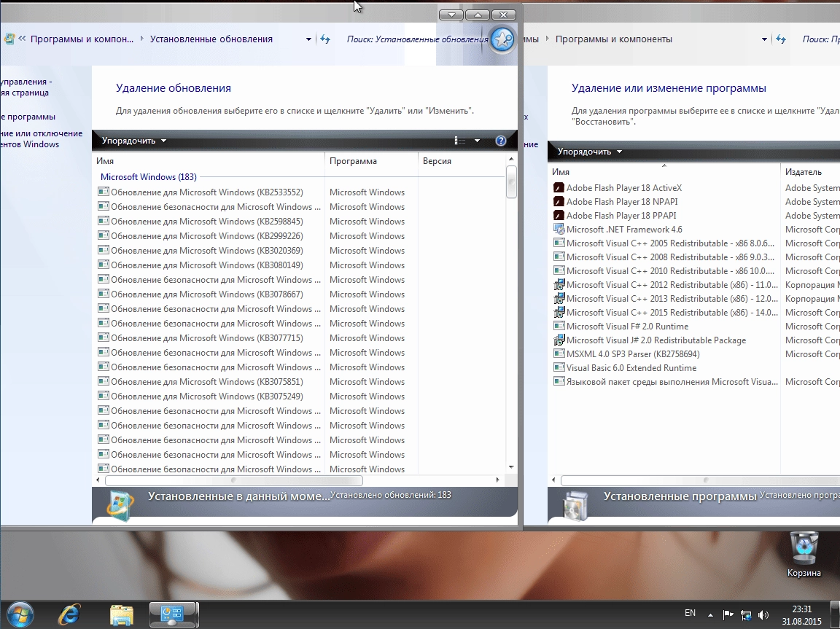The image size is (840, 629).
Task: Sort programs by Имя column in Programs window
Action: click(664, 172)
